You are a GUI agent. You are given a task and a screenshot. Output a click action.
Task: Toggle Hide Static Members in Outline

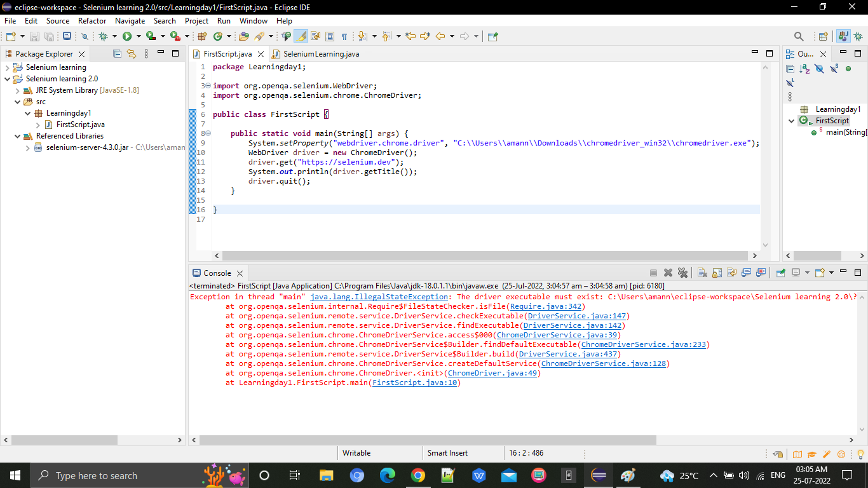coord(834,69)
